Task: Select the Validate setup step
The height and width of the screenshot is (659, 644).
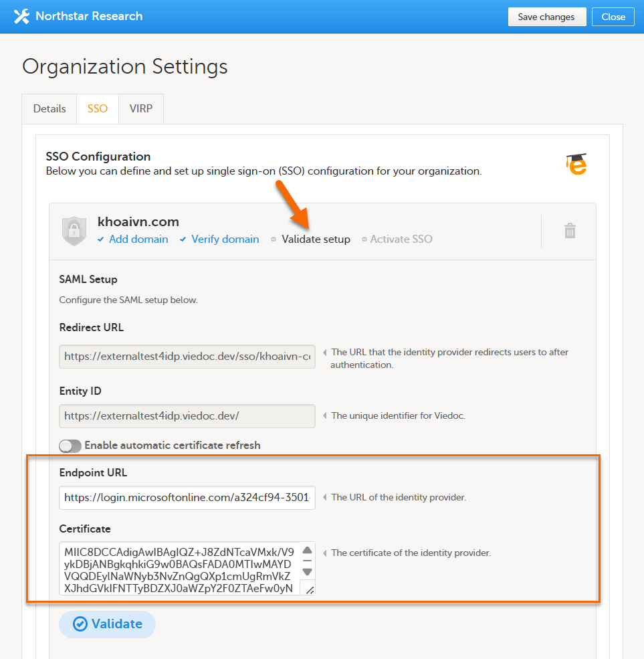Action: pyautogui.click(x=316, y=240)
